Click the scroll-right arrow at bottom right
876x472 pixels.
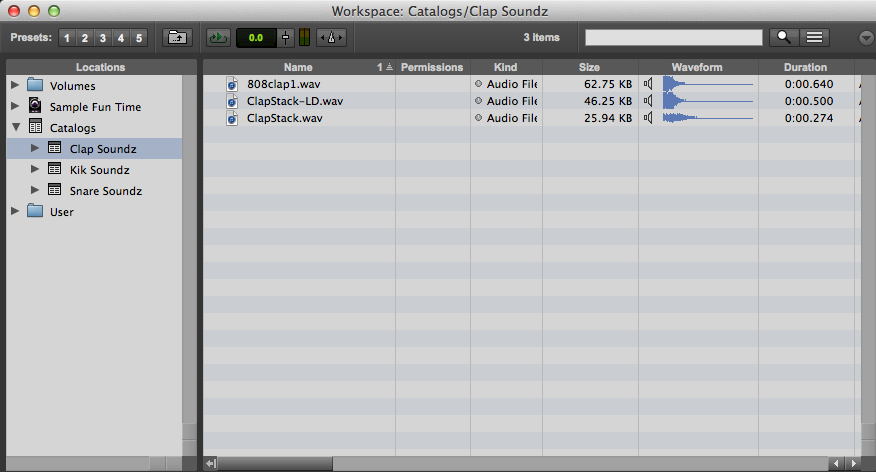point(853,464)
